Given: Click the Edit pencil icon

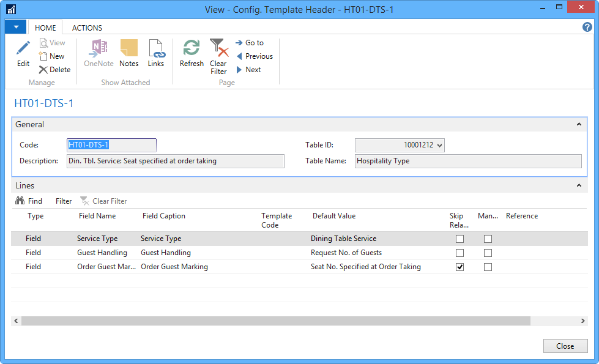Looking at the screenshot, I should pos(23,49).
